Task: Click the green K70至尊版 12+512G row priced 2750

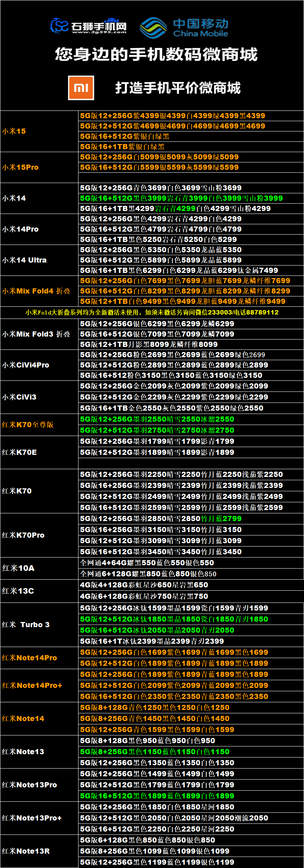Action: (x=191, y=430)
